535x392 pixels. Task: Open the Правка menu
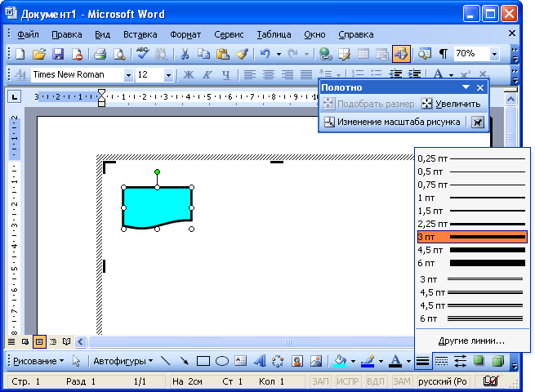(67, 34)
